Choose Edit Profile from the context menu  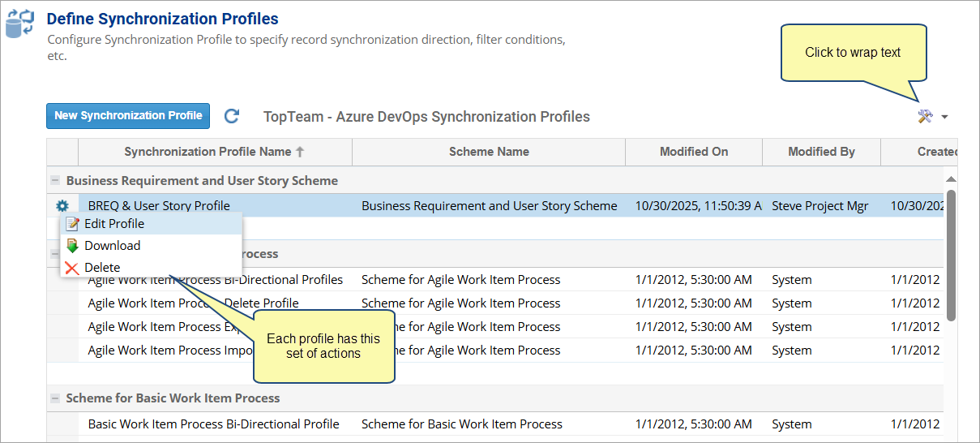pos(114,224)
